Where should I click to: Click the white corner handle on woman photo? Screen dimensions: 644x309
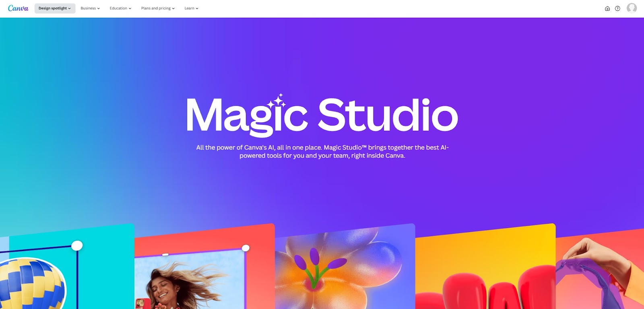(246, 248)
